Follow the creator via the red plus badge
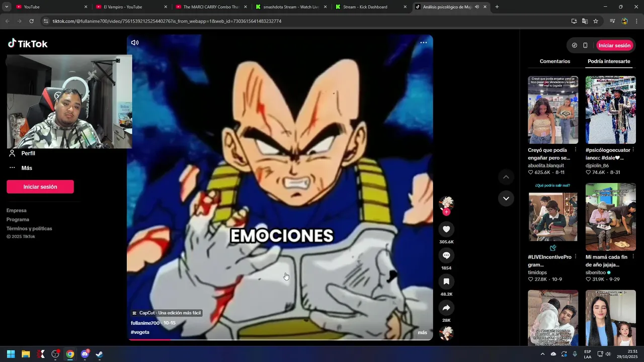Viewport: 644px width, 362px height. (446, 212)
